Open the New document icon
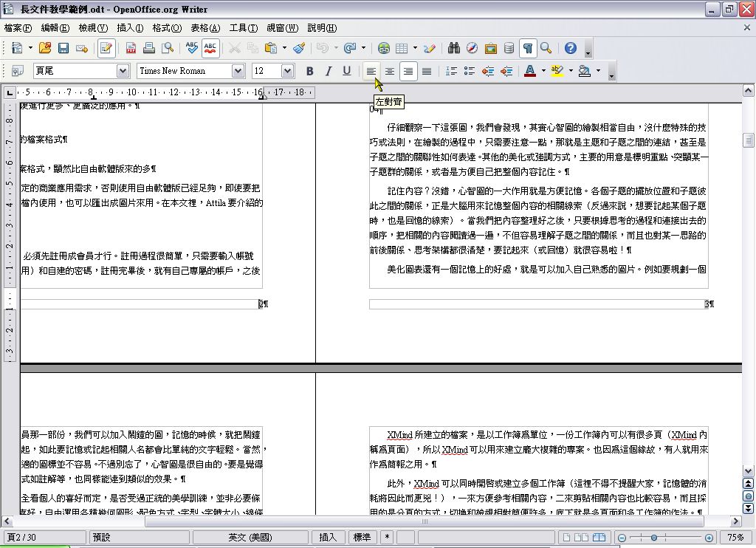This screenshot has height=548, width=756. (18, 48)
